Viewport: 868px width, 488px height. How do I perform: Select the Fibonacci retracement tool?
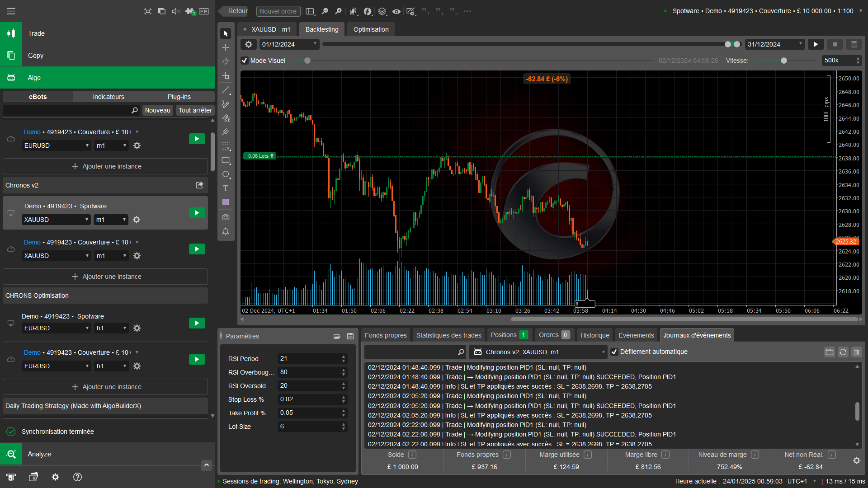(226, 146)
